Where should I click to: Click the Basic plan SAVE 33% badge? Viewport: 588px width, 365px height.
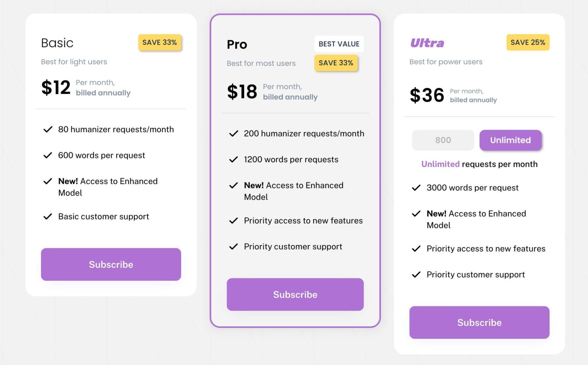tap(160, 42)
